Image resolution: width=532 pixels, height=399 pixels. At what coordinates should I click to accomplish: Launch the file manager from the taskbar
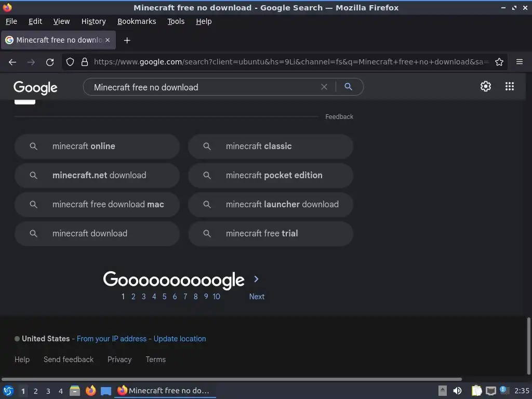coord(75,391)
